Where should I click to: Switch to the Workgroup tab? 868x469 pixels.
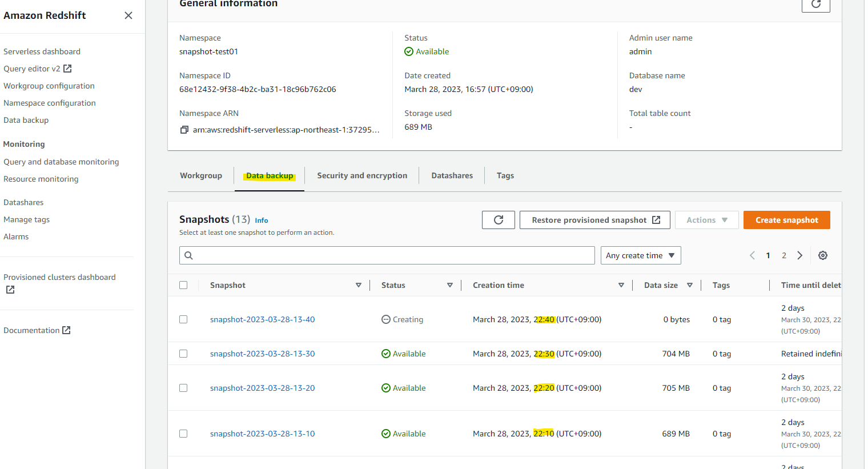[201, 175]
